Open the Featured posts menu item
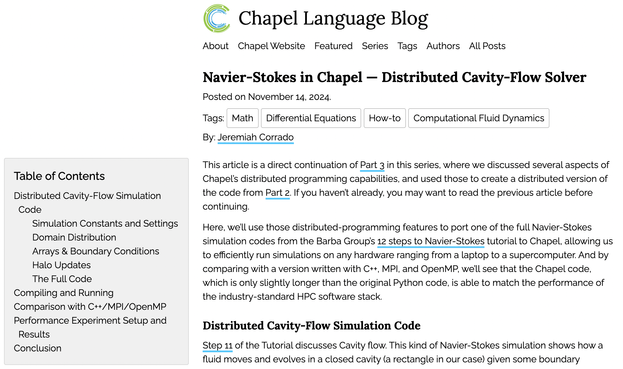Image resolution: width=623 pixels, height=369 pixels. [333, 46]
